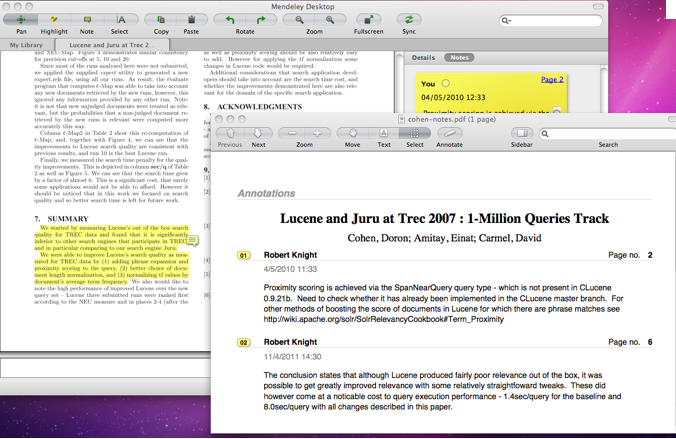Open the Annotate tool in Preview
The height and width of the screenshot is (439, 676).
(x=449, y=133)
